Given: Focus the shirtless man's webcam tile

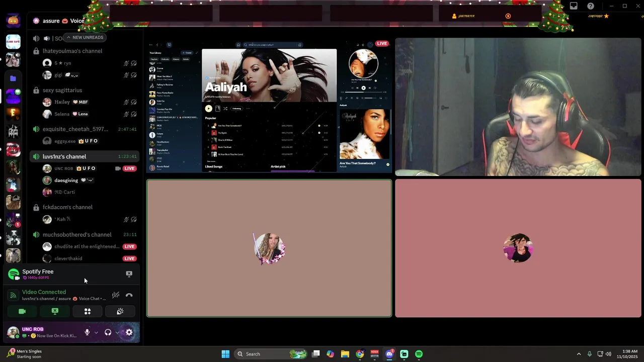Looking at the screenshot, I should point(518,107).
